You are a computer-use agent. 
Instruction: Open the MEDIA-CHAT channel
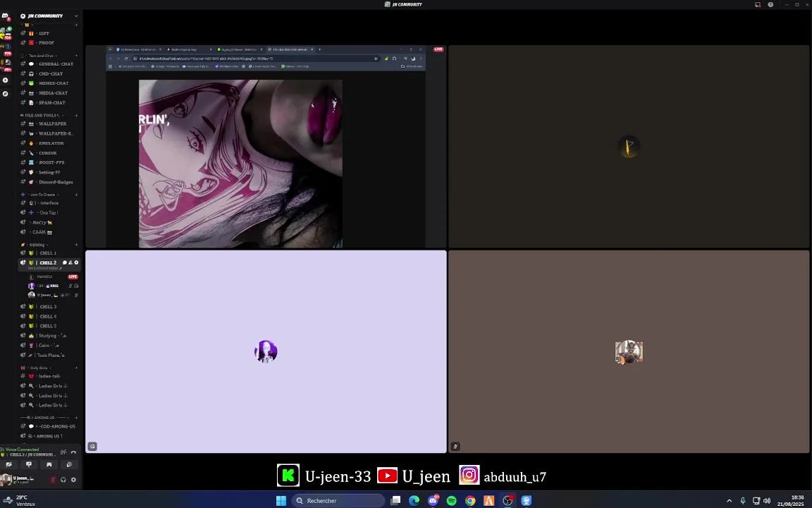[x=49, y=93]
